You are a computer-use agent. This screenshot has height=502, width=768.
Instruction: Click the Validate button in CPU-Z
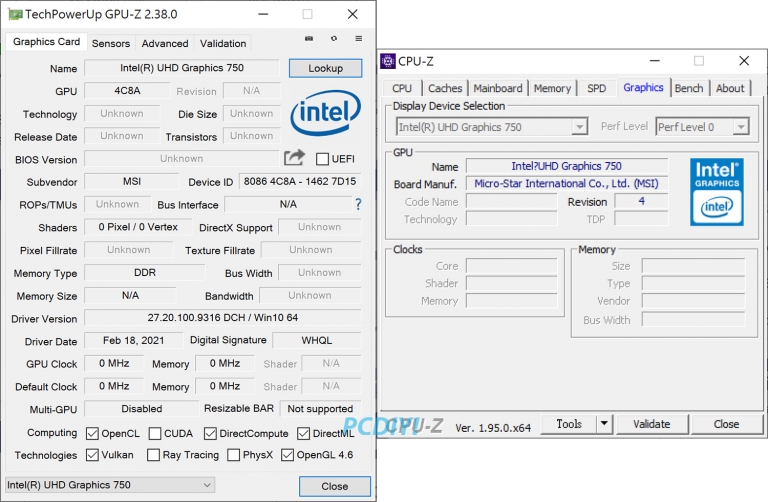651,424
